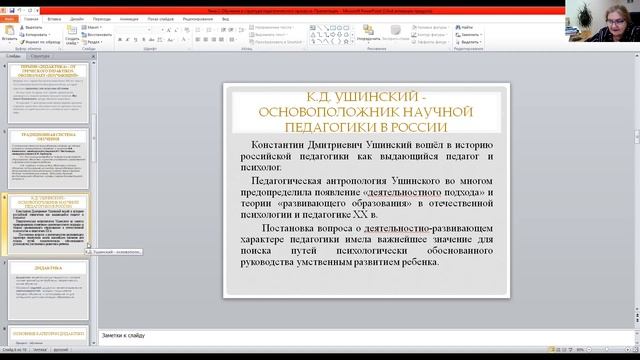Click Формат по образцу (Format Painter)
The height and width of the screenshot is (360, 640).
point(40,42)
